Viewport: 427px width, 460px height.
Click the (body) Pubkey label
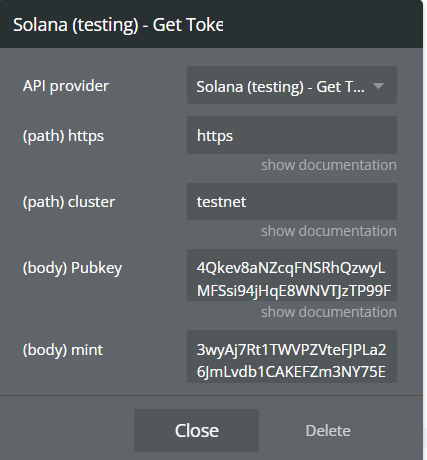pyautogui.click(x=72, y=268)
